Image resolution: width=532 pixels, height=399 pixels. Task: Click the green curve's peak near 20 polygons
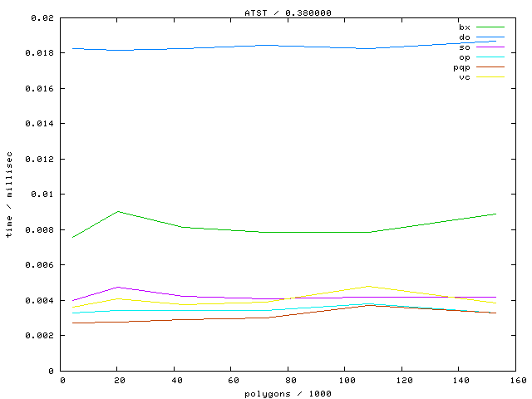119,211
